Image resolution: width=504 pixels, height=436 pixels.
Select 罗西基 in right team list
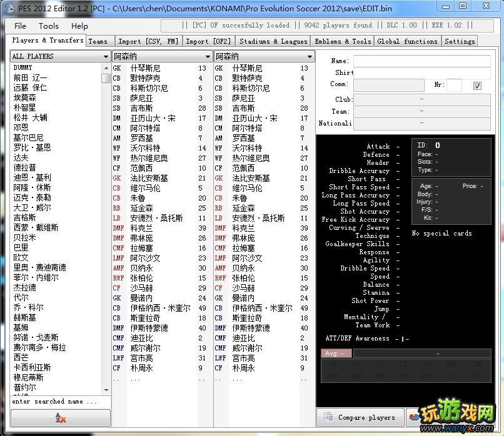[243, 138]
